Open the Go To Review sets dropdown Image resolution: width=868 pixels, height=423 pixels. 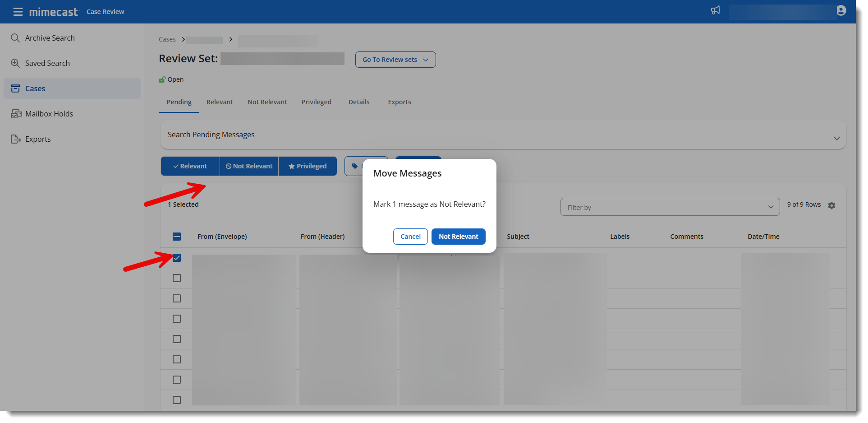coord(395,60)
